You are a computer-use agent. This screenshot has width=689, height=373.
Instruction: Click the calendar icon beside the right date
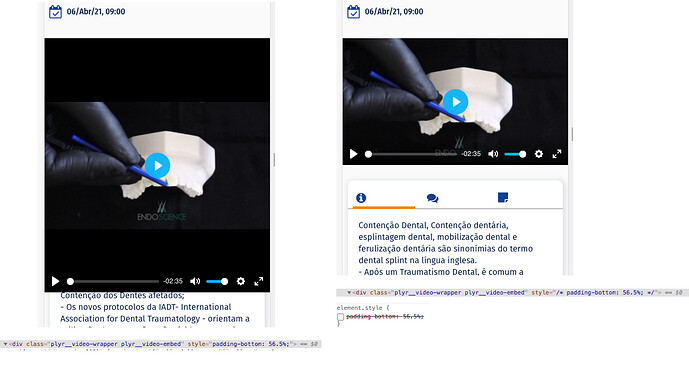[x=353, y=12]
